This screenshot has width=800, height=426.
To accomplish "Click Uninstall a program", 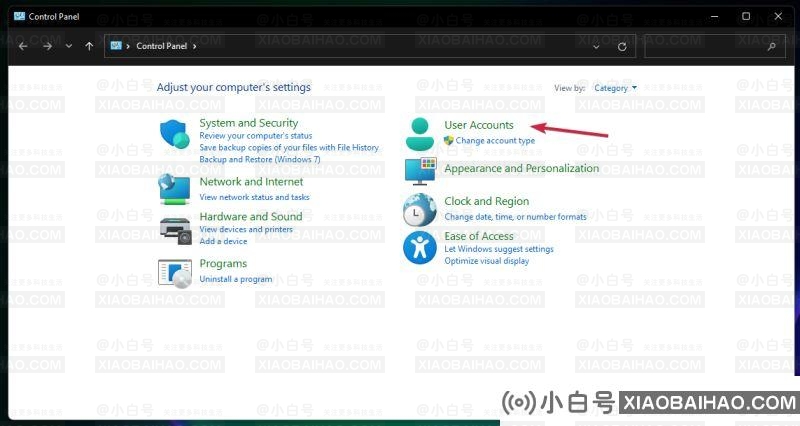I will coord(236,279).
